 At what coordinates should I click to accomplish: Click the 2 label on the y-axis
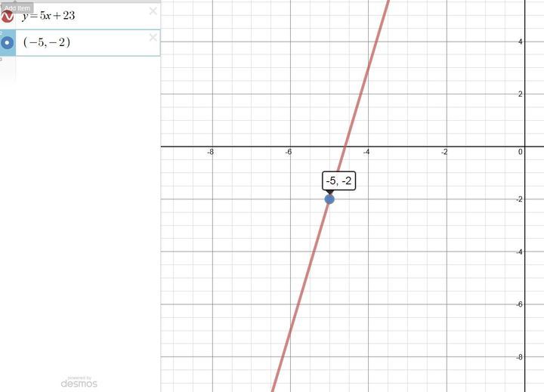pos(520,94)
